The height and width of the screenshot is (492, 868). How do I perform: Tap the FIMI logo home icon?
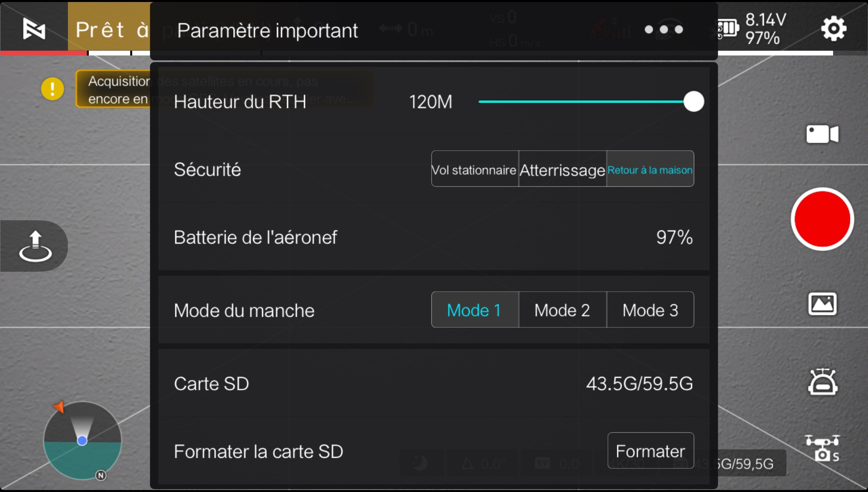coord(34,29)
